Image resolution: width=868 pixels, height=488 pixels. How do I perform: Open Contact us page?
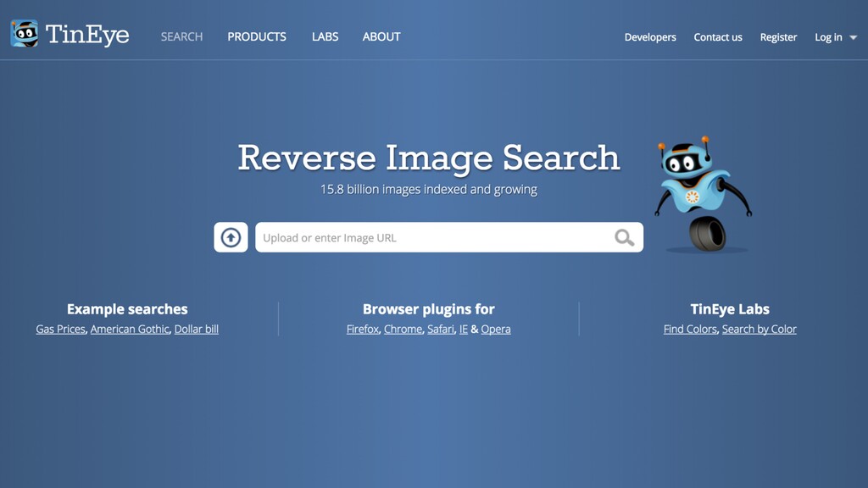[718, 37]
